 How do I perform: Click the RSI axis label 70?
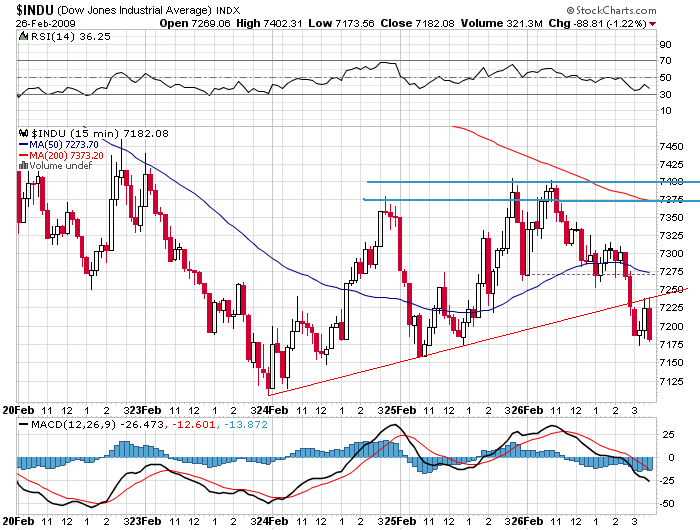[665, 61]
